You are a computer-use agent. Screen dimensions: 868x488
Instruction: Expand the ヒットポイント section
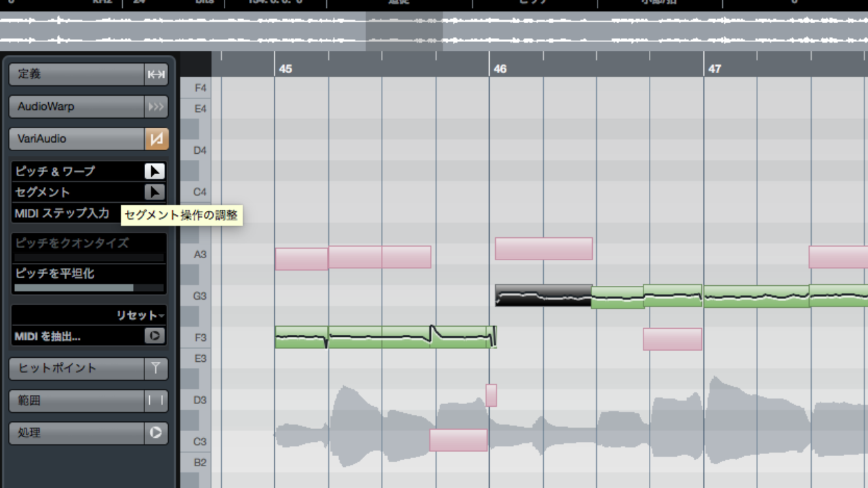(77, 368)
